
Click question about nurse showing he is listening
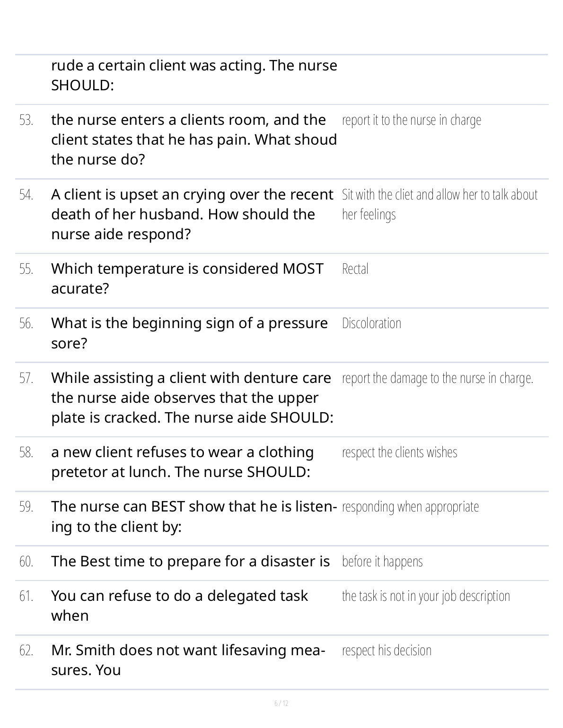pyautogui.click(x=194, y=517)
